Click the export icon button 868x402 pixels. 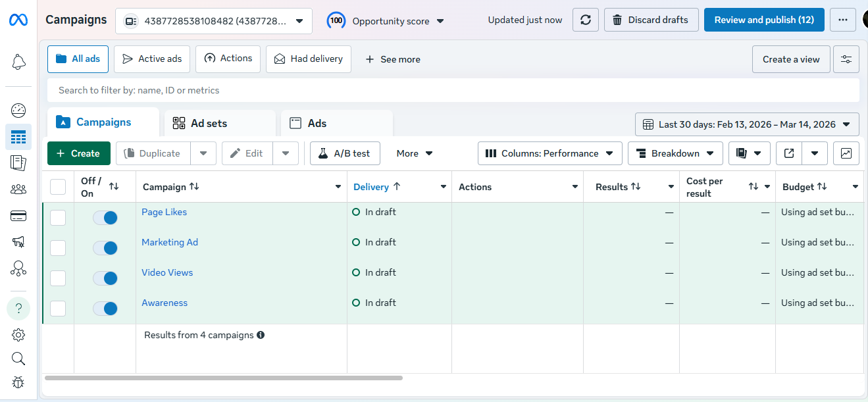point(789,153)
